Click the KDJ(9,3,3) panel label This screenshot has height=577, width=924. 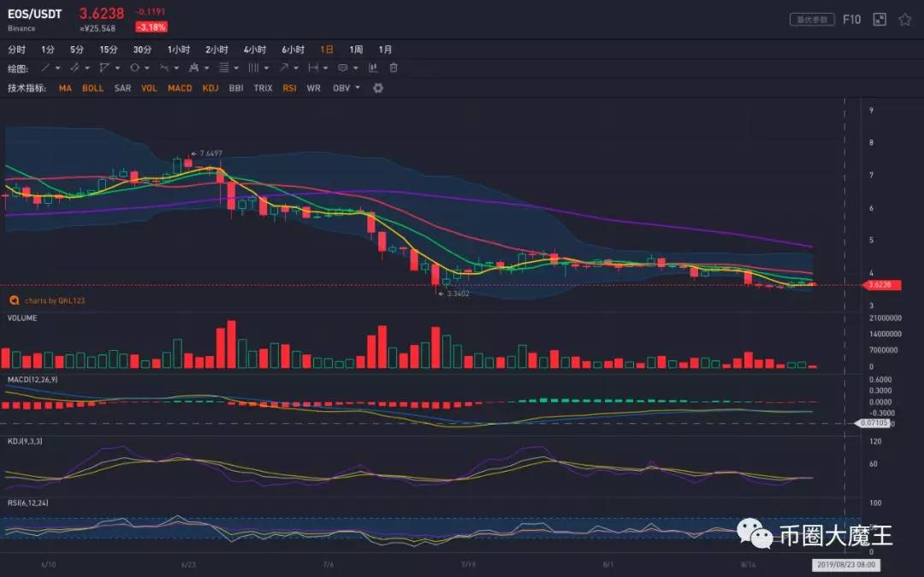pos(25,442)
